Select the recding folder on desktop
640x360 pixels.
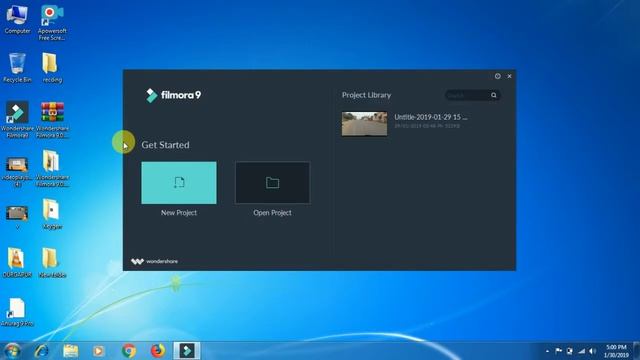point(52,68)
